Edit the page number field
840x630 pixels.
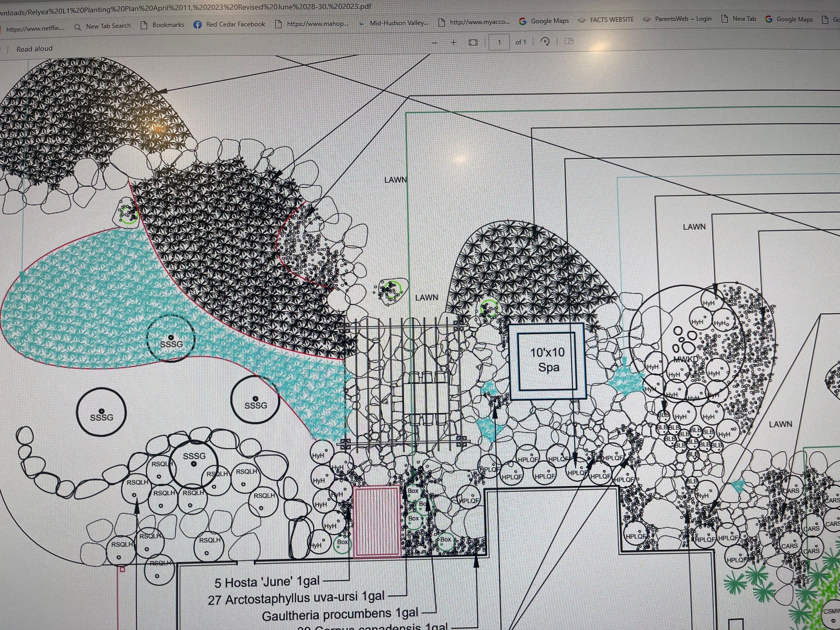(x=499, y=42)
